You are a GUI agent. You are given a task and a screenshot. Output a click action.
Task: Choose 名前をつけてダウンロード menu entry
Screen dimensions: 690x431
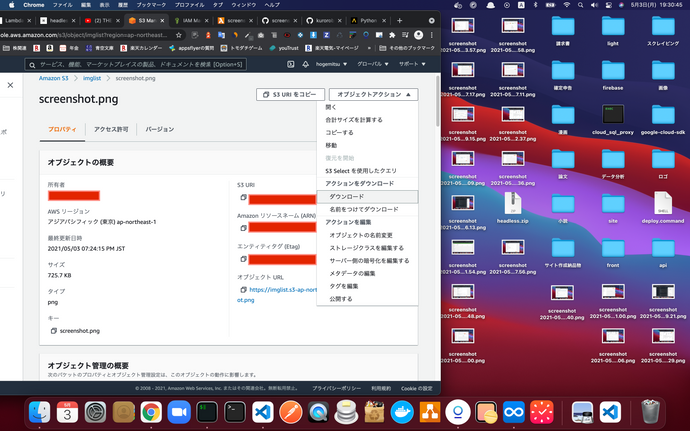[367, 209]
